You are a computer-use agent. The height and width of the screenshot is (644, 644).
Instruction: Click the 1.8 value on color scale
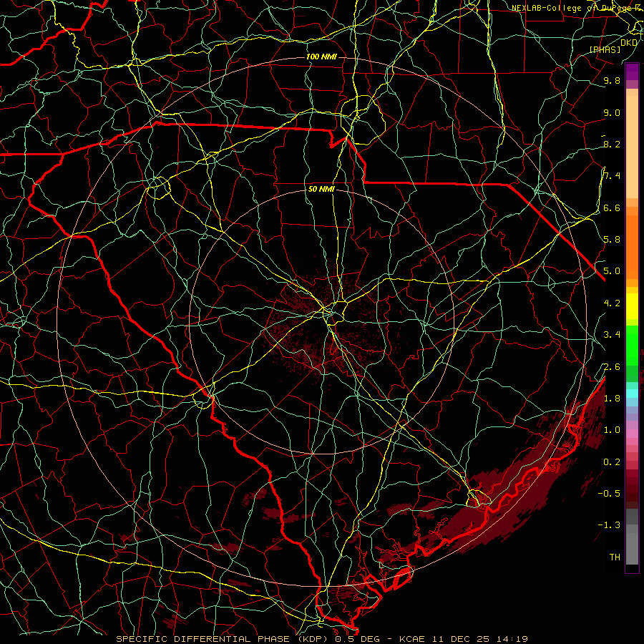pyautogui.click(x=612, y=399)
